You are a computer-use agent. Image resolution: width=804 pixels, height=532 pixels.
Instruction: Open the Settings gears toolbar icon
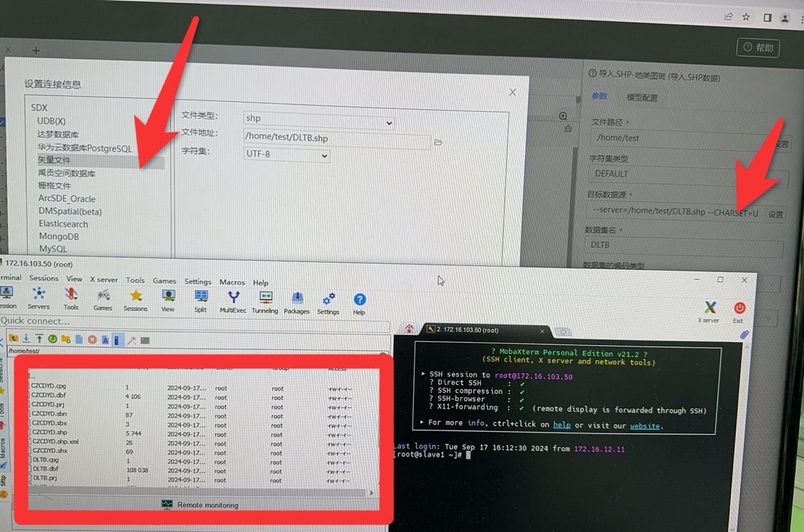pos(328,304)
